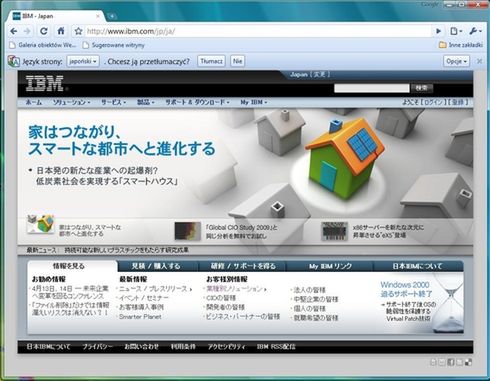Click the プライバシー footer link

click(98, 347)
